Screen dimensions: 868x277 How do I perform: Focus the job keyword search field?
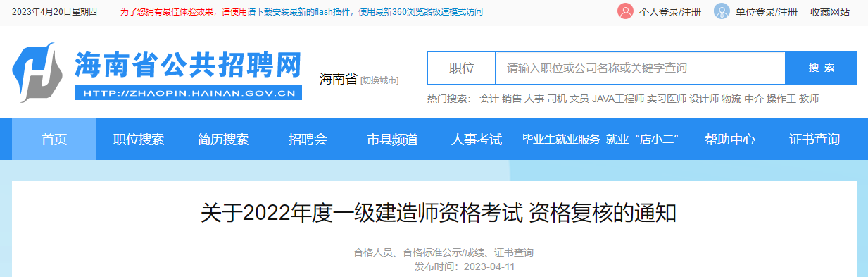(x=641, y=68)
